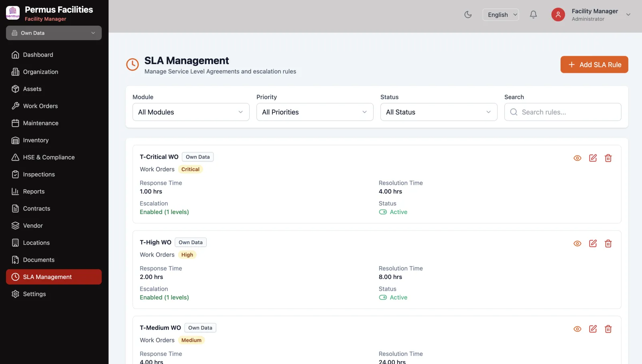This screenshot has width=642, height=364.
Task: Open Locations in sidebar
Action: click(54, 243)
